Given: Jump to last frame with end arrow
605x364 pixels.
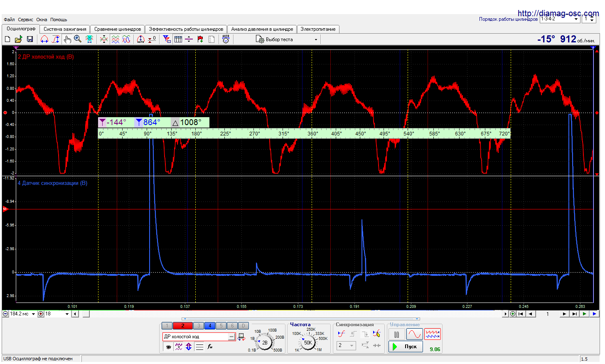Looking at the screenshot, I should coord(574,314).
